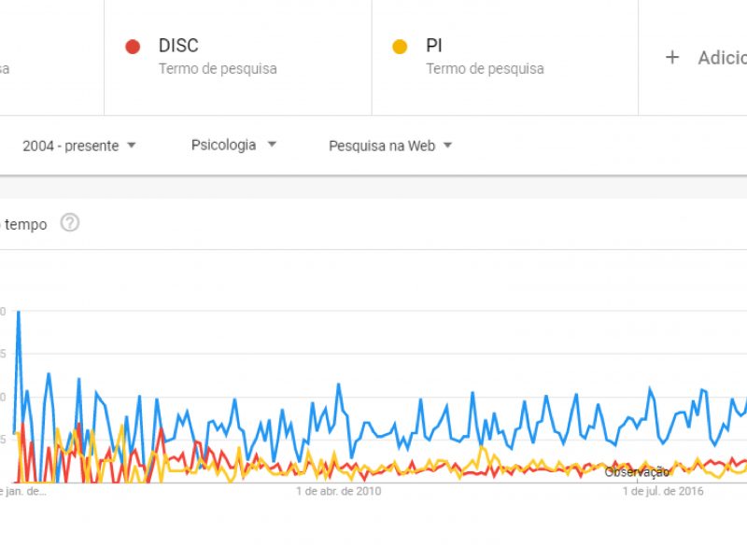Expand the Psicologia category dropdown
Image resolution: width=747 pixels, height=560 pixels.
click(x=233, y=145)
